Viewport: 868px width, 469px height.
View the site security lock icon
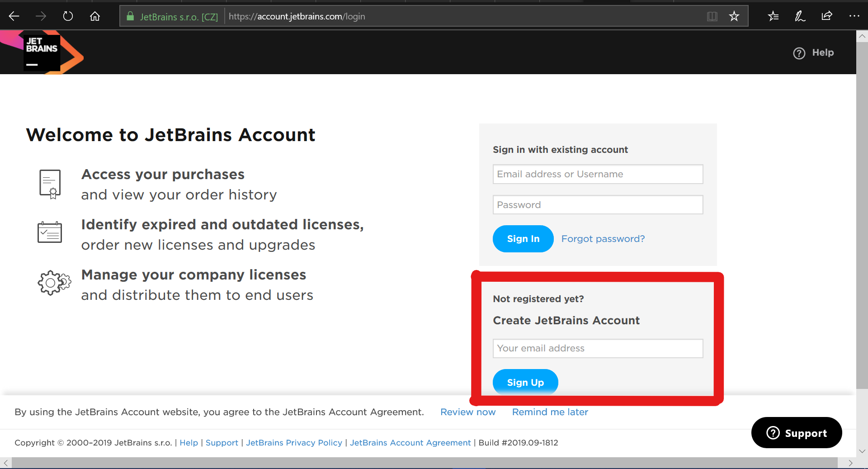pos(130,16)
